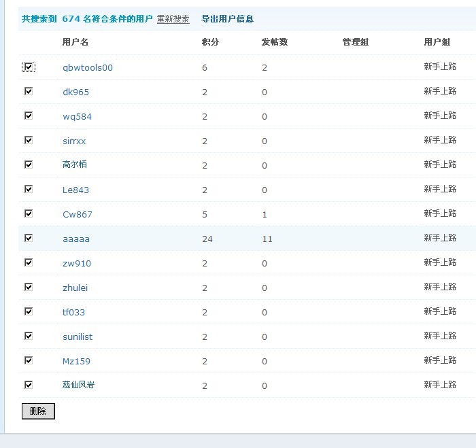The width and height of the screenshot is (476, 448).
Task: Click username 慈仙凤岩
Action: 78,385
